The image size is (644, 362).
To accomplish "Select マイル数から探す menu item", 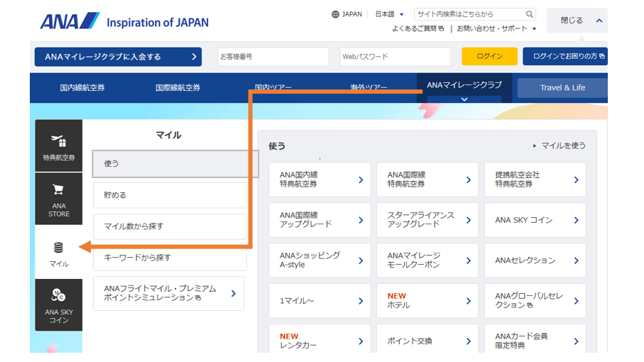I will click(x=170, y=226).
